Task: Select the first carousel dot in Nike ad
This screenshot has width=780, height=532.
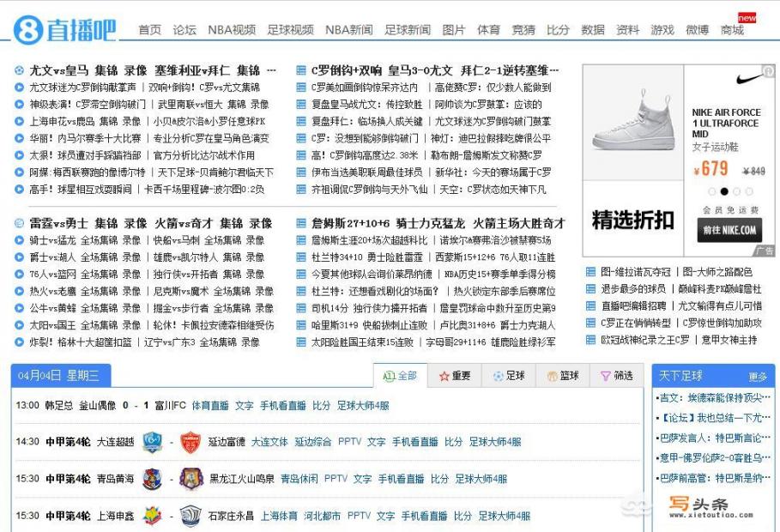Action: click(712, 191)
